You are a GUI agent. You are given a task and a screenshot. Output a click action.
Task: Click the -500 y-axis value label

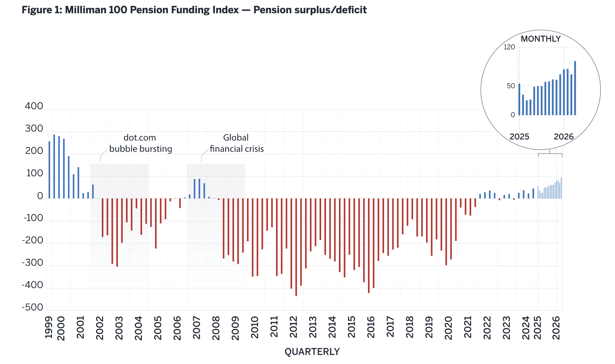tap(32, 307)
